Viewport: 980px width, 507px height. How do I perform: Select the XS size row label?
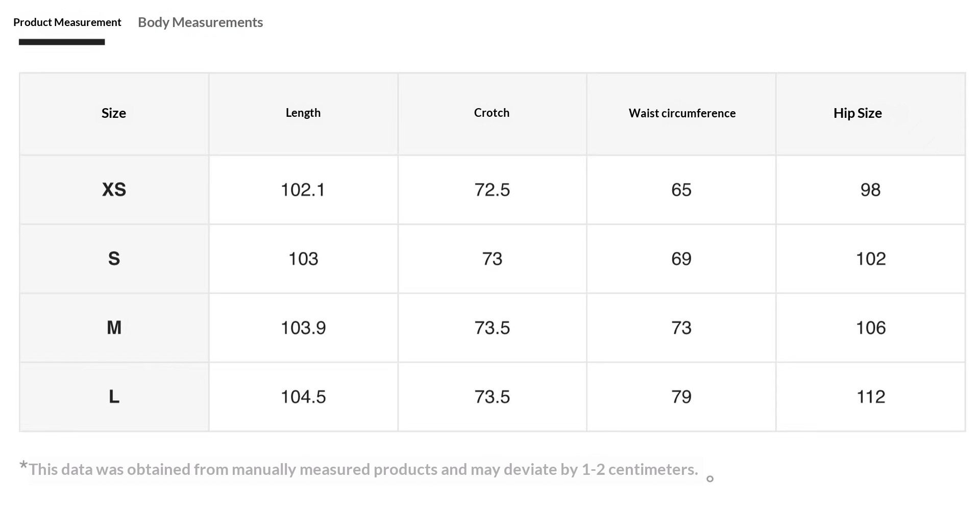coord(114,190)
